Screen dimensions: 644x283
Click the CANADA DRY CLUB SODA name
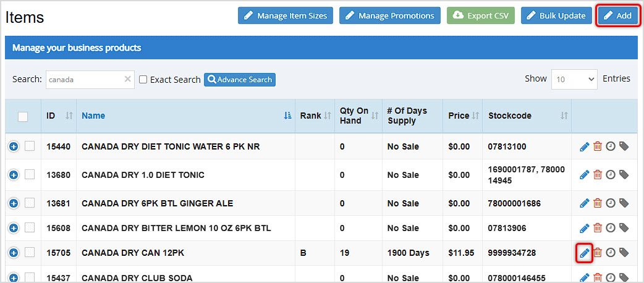coord(137,278)
